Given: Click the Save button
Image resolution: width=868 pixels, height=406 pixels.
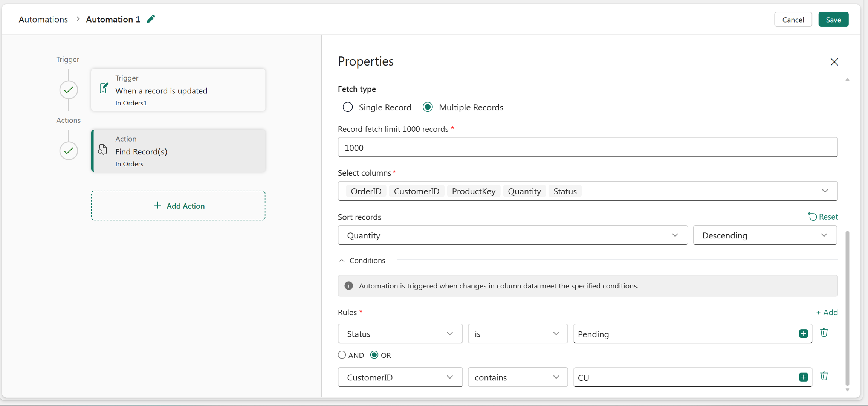Looking at the screenshot, I should (833, 20).
